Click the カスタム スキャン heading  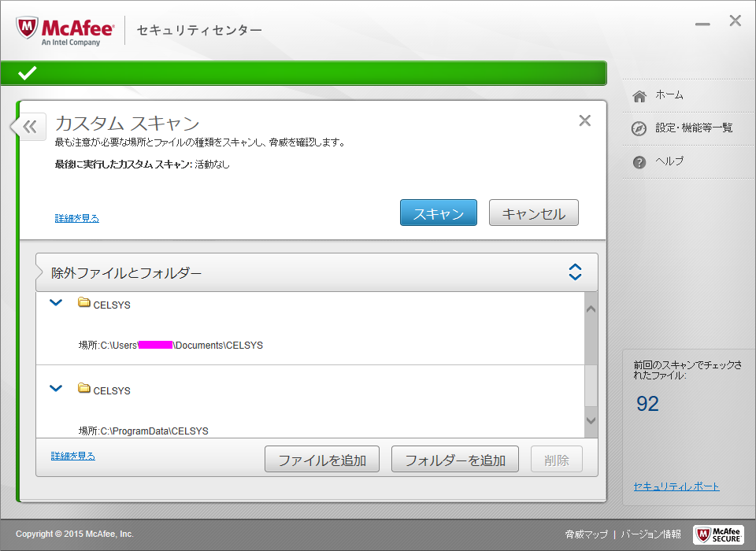(x=128, y=124)
